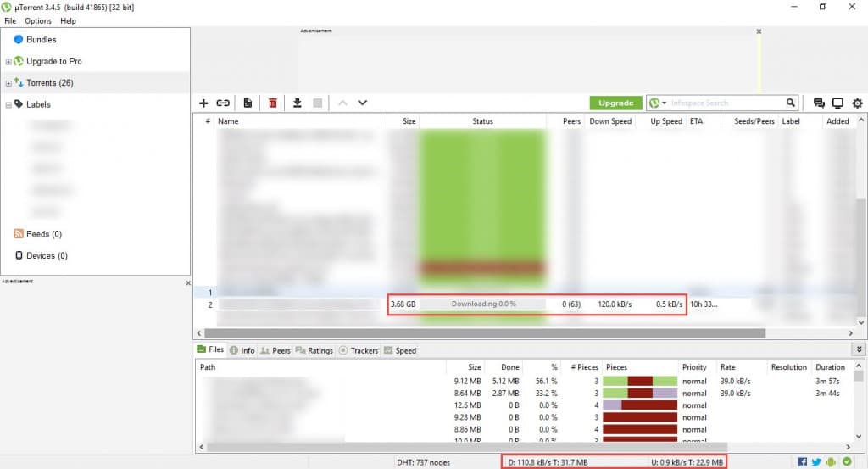Open the search provider dropdown arrow
This screenshot has width=868, height=469.
pos(665,103)
